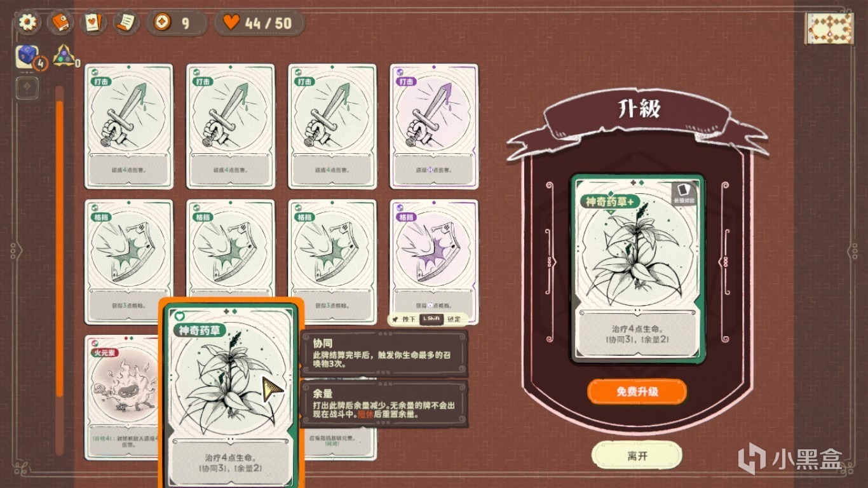Click the 神奇药草+ upgraded card preview
The width and height of the screenshot is (868, 488).
pos(639,268)
